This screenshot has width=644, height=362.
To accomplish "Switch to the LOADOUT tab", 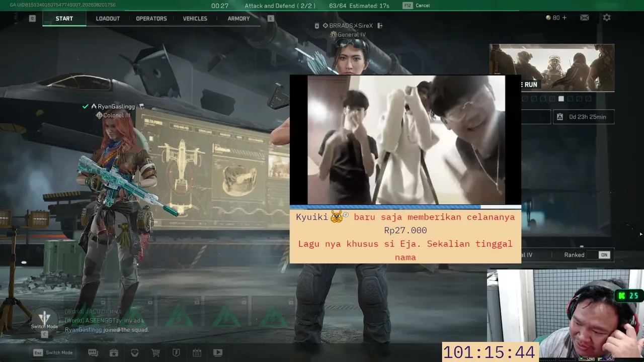I will click(108, 19).
